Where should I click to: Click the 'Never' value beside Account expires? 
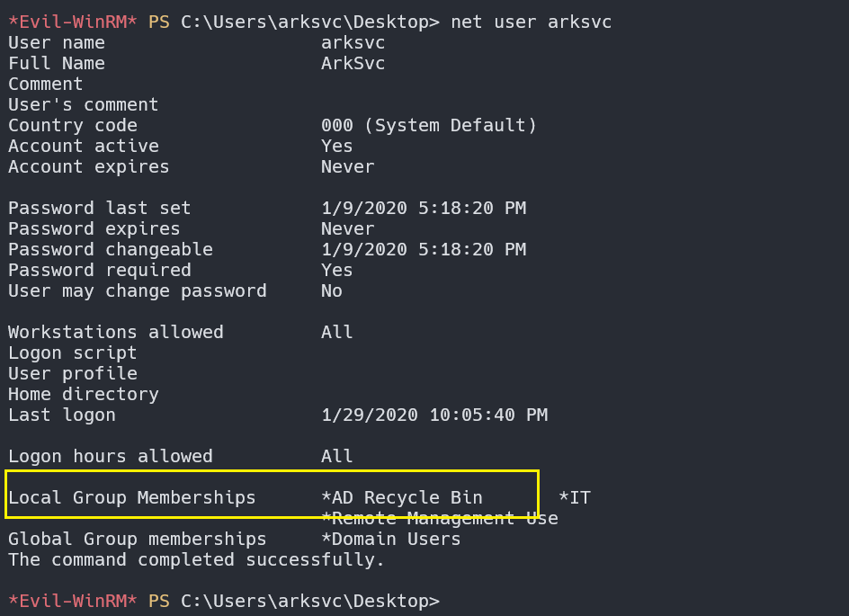347,167
